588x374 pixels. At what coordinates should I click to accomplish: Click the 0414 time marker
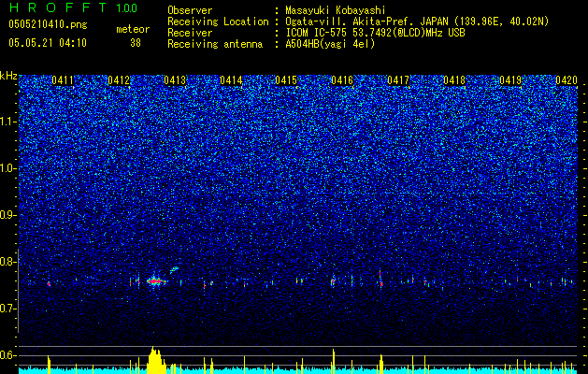point(231,80)
